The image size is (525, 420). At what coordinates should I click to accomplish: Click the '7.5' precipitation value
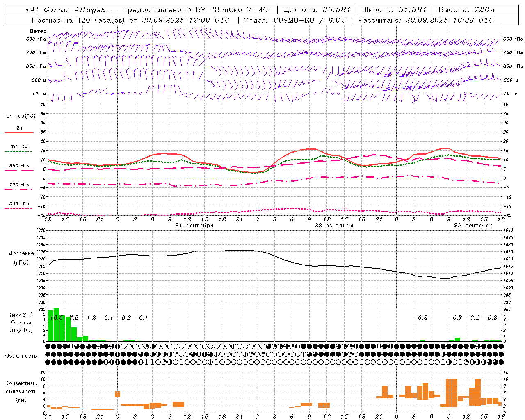(x=74, y=318)
